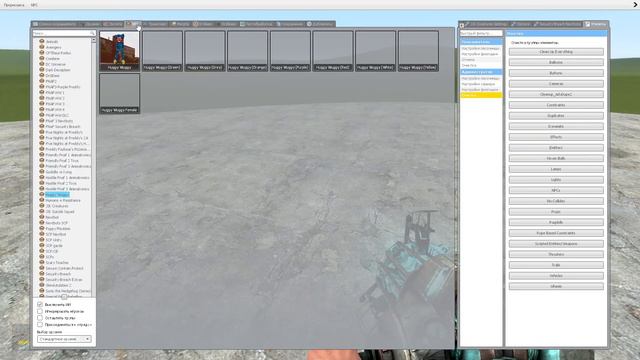The height and width of the screenshot is (360, 640).
Task: Click the Avengers category icon
Action: [42, 47]
